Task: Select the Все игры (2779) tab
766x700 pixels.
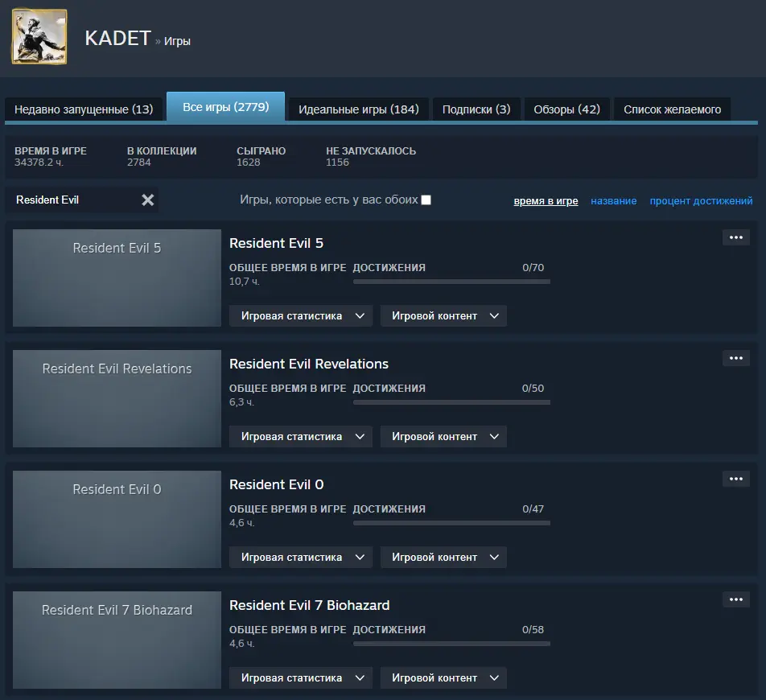Action: point(225,106)
